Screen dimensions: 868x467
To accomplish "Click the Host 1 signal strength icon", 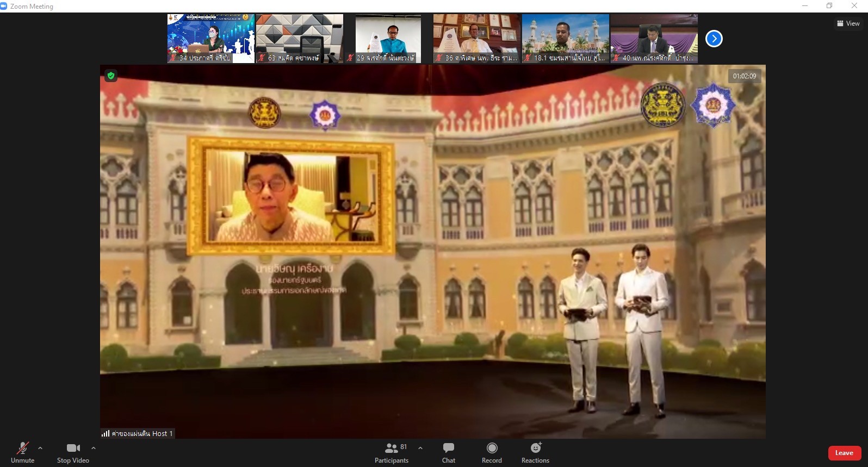I will coord(106,433).
